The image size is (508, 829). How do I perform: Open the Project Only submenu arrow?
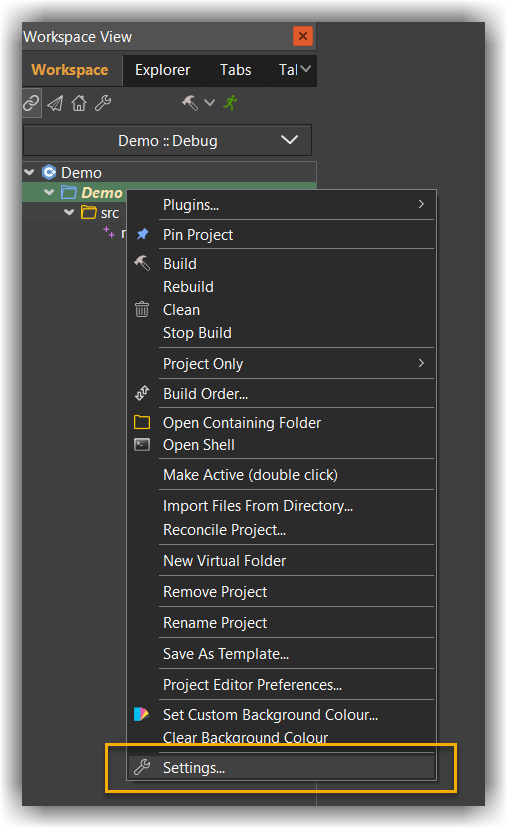tap(421, 363)
